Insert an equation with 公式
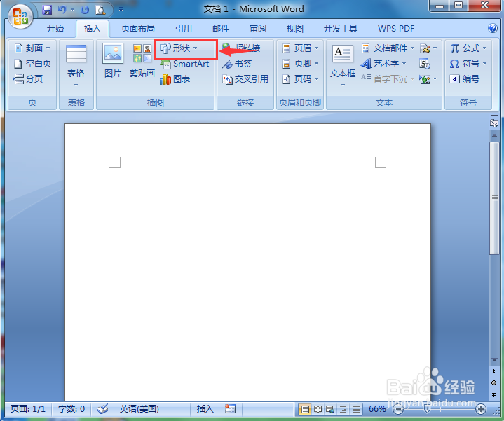 [x=469, y=48]
